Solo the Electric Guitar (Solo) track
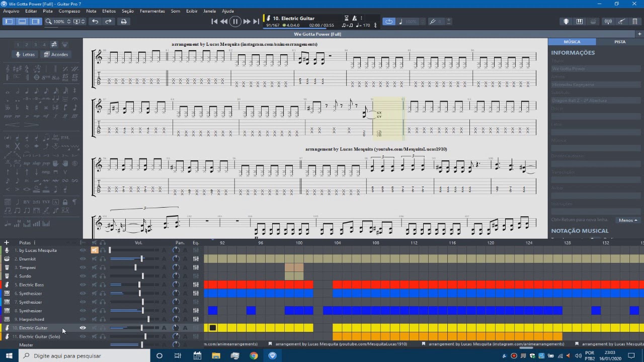 tap(103, 336)
